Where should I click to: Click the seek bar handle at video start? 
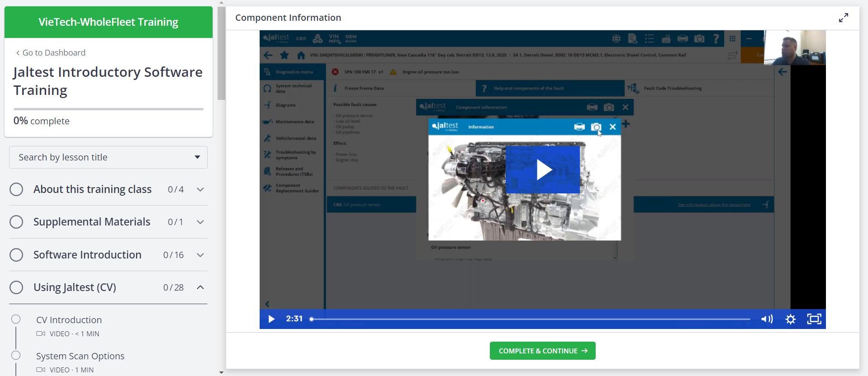click(312, 319)
